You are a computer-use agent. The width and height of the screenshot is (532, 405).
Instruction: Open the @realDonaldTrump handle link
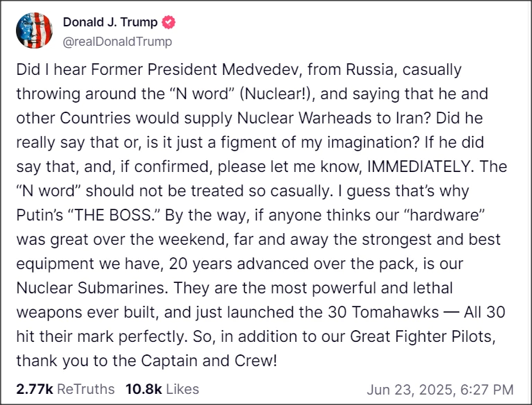[118, 42]
